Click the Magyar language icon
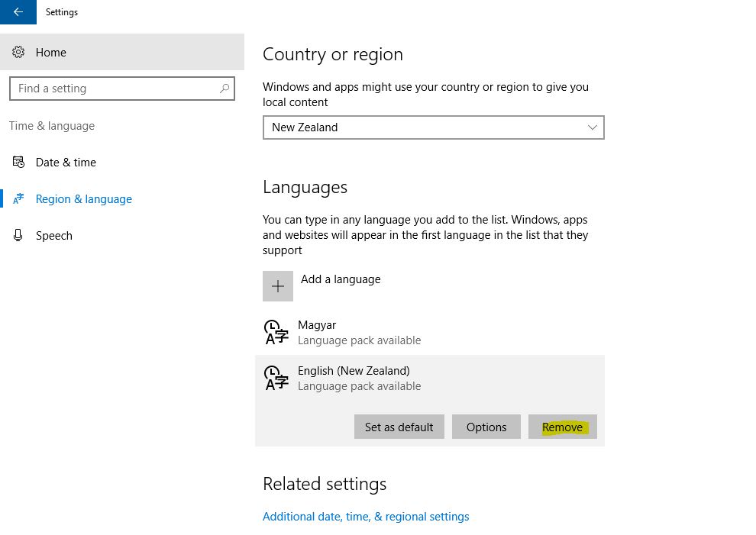The image size is (756, 535). (x=276, y=333)
